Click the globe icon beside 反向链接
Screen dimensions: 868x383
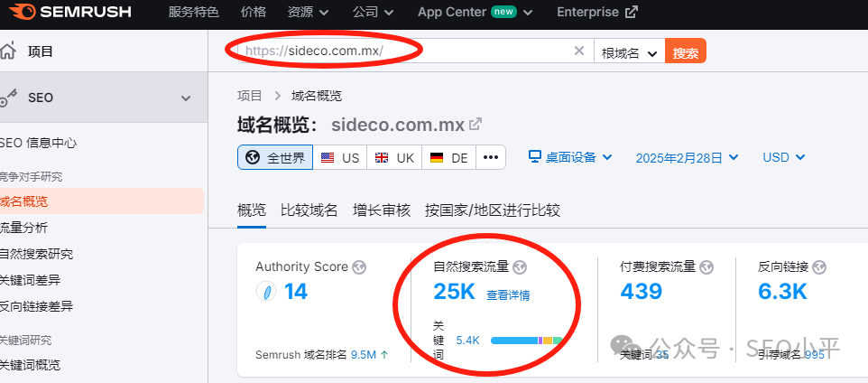click(820, 267)
